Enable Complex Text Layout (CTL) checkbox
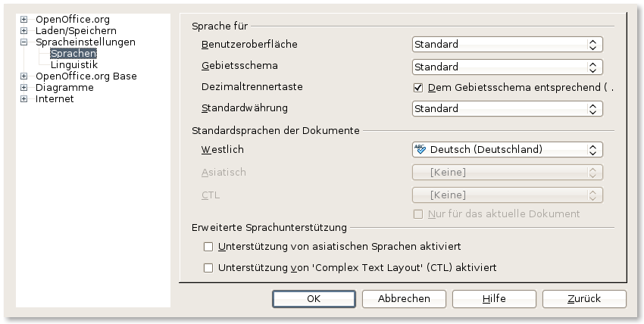 point(208,267)
